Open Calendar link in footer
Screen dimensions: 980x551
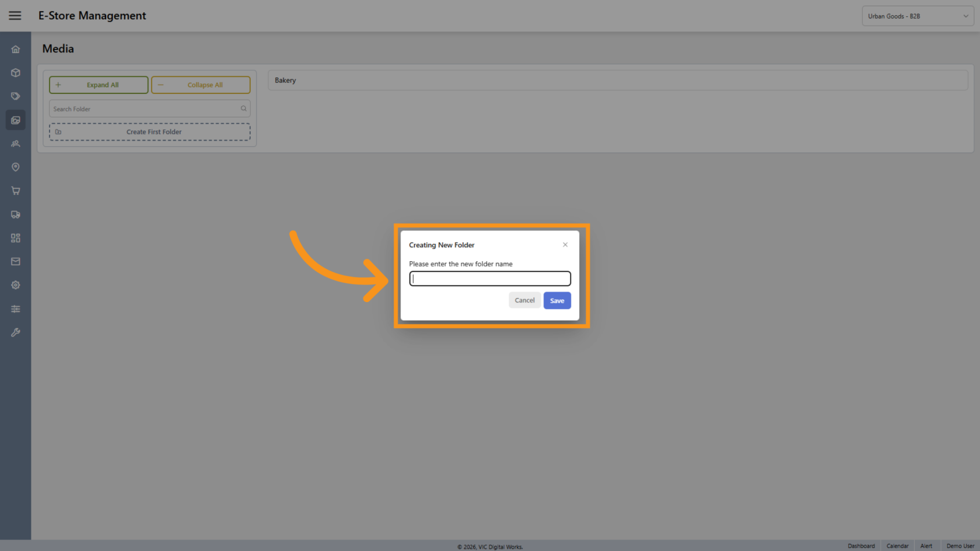click(x=897, y=546)
